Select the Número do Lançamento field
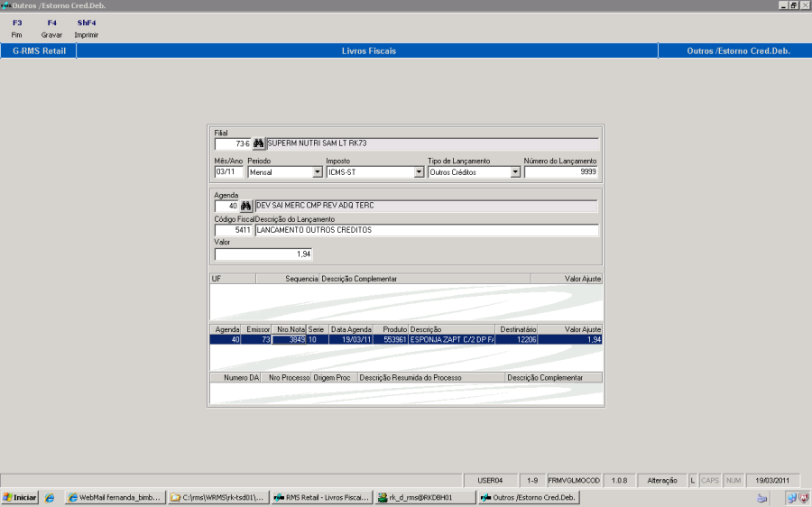Viewport: 812px width, 507px height. (560, 172)
